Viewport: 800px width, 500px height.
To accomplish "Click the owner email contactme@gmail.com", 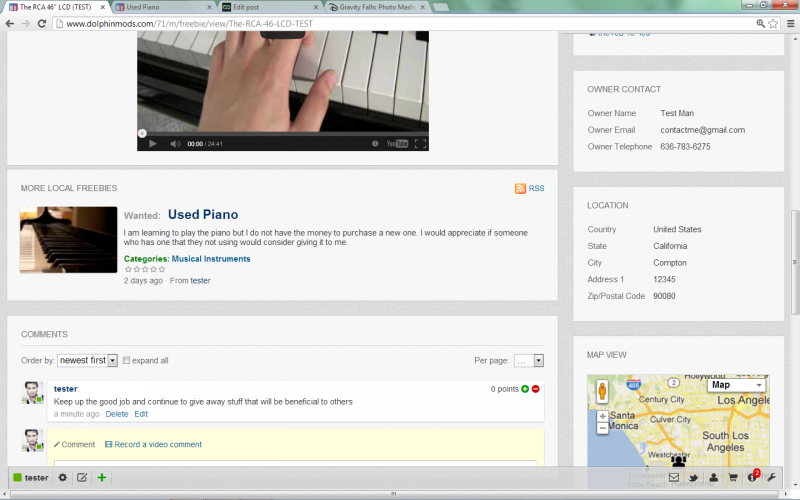I will [703, 130].
